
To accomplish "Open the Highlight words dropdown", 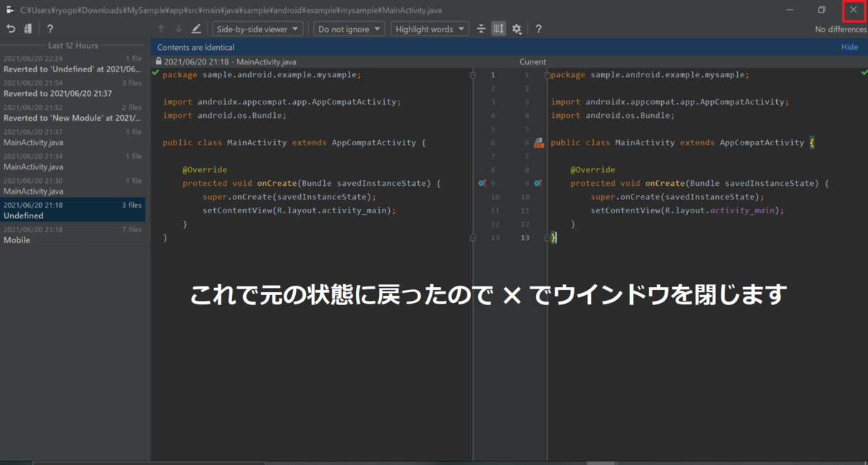I will point(430,29).
